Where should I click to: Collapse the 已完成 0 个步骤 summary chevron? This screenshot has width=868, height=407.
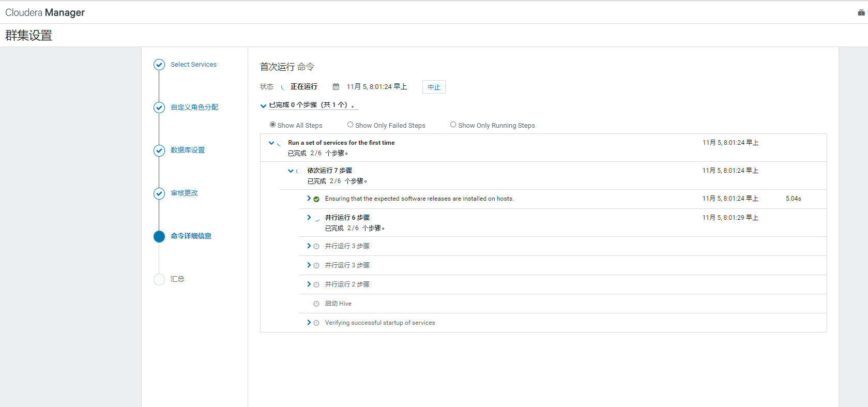263,105
